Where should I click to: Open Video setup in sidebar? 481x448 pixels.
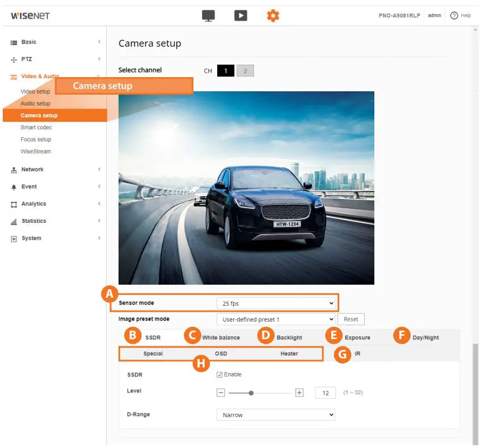[x=35, y=91]
